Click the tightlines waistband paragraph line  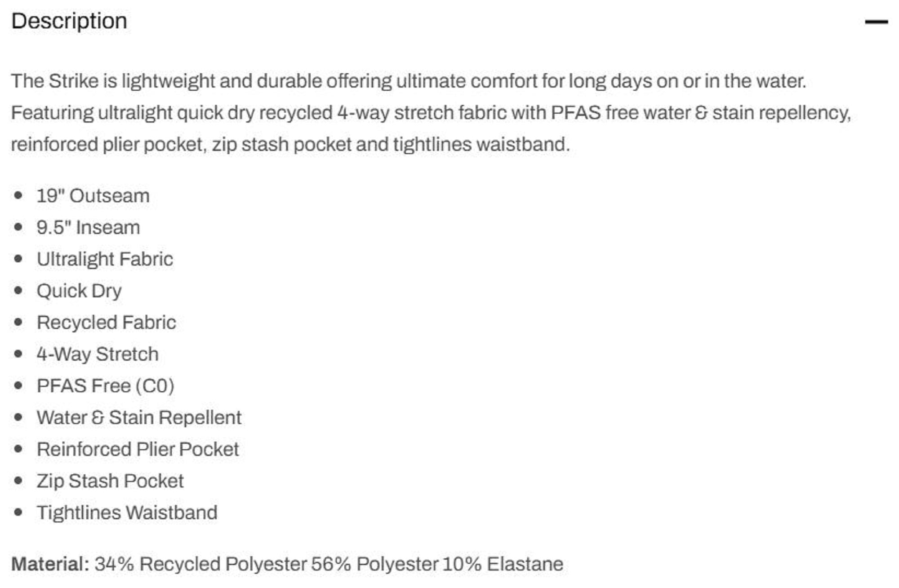pos(290,145)
